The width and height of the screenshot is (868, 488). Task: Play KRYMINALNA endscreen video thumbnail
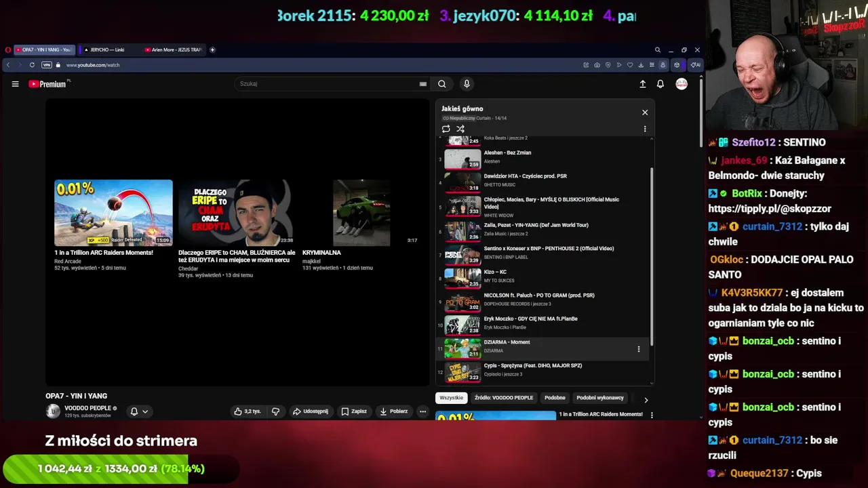(x=361, y=212)
